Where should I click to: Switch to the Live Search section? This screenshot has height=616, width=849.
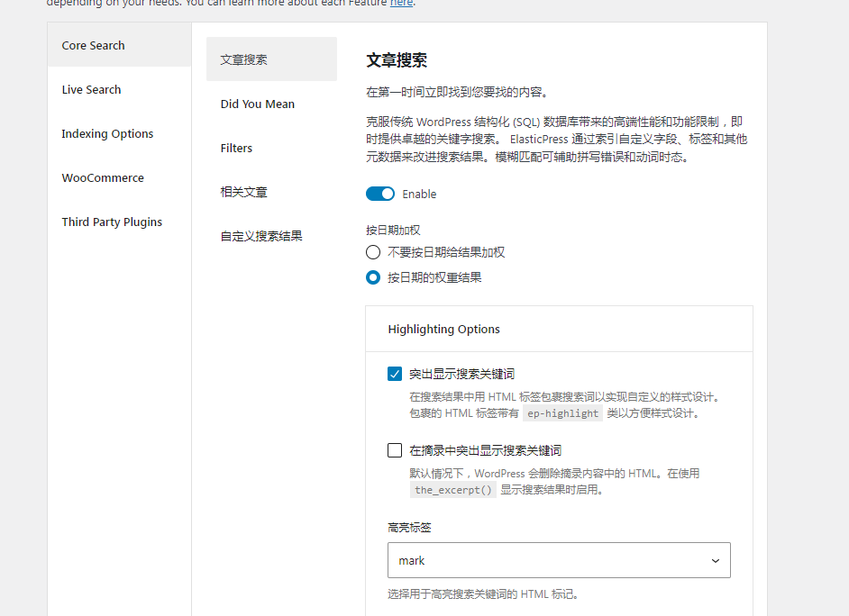tap(93, 89)
